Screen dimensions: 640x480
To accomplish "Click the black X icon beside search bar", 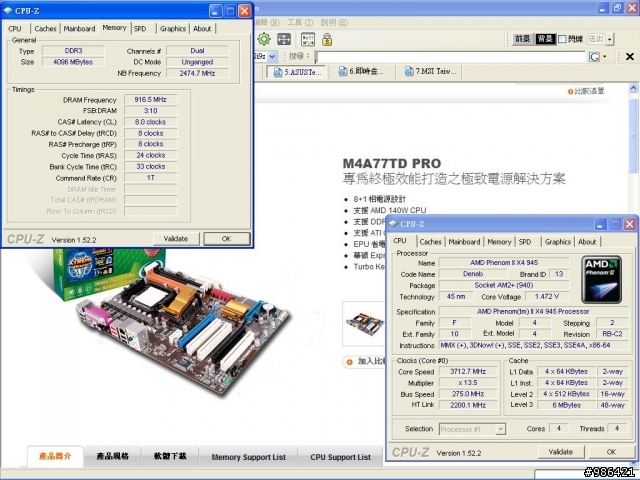I will 630,57.
